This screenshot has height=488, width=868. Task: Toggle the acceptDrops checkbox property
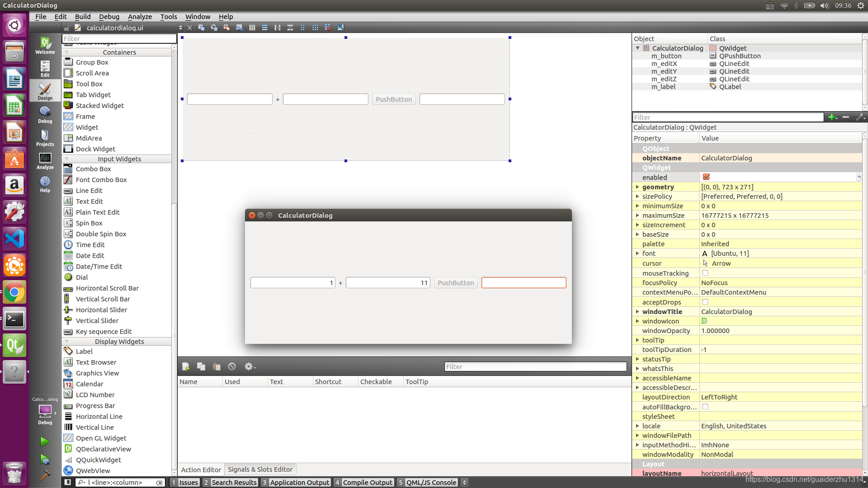click(x=706, y=302)
